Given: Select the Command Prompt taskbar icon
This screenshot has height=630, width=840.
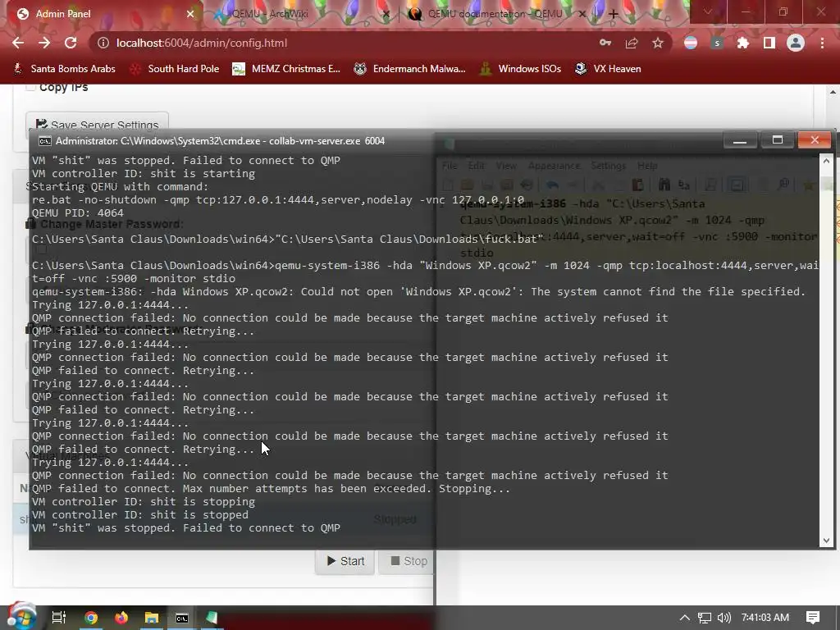Looking at the screenshot, I should pyautogui.click(x=182, y=618).
